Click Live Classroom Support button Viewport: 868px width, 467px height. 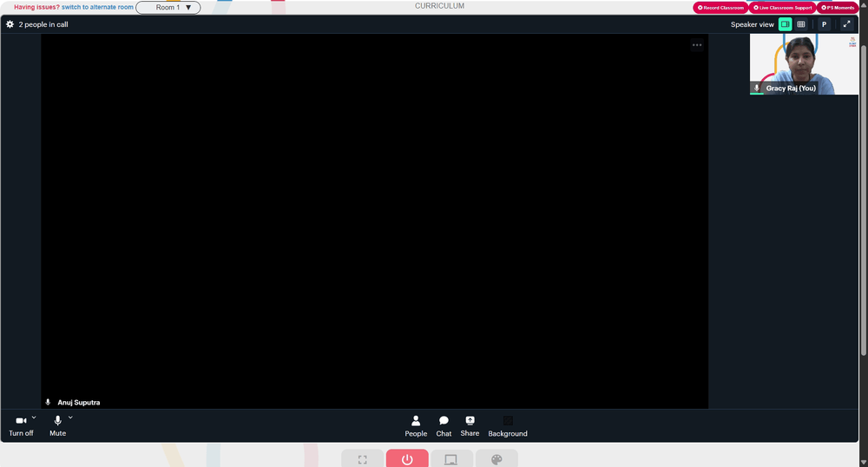(782, 8)
